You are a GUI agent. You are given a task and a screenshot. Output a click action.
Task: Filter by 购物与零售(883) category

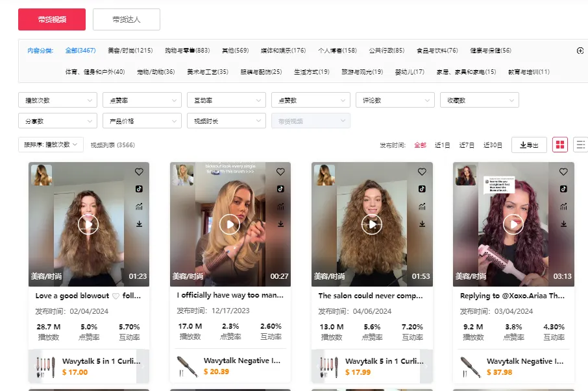tap(187, 51)
